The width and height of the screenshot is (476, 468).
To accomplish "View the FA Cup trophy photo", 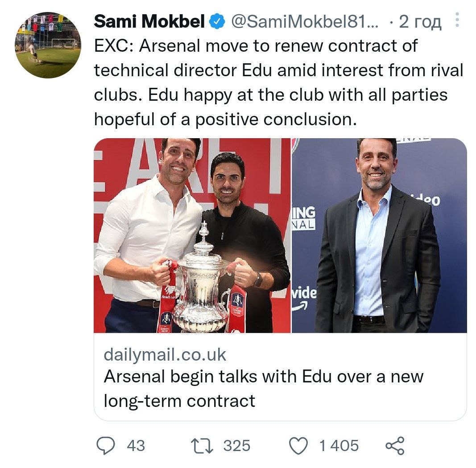I will 192,235.
